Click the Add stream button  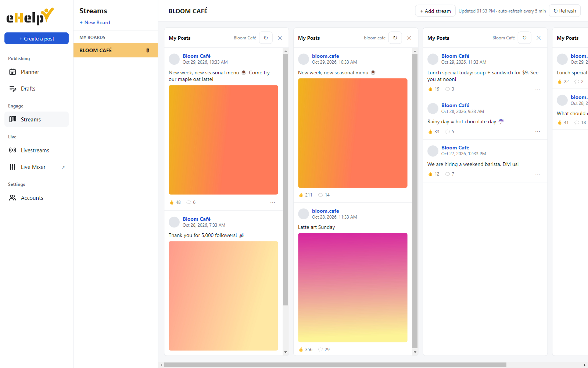435,11
